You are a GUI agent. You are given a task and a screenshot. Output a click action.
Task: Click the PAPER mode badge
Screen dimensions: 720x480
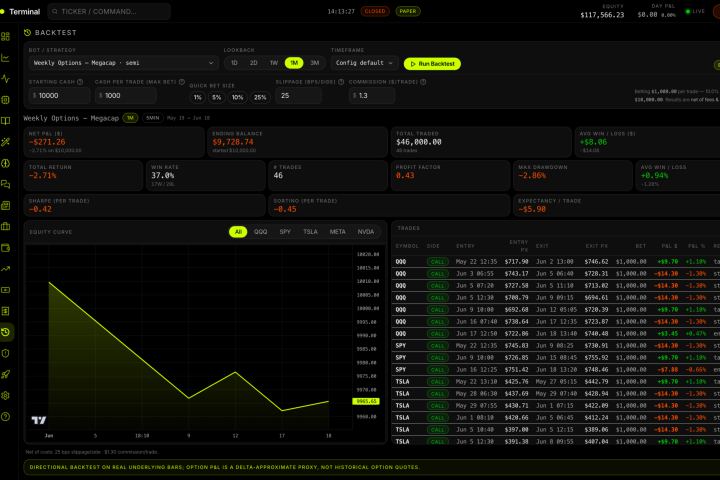tap(408, 11)
